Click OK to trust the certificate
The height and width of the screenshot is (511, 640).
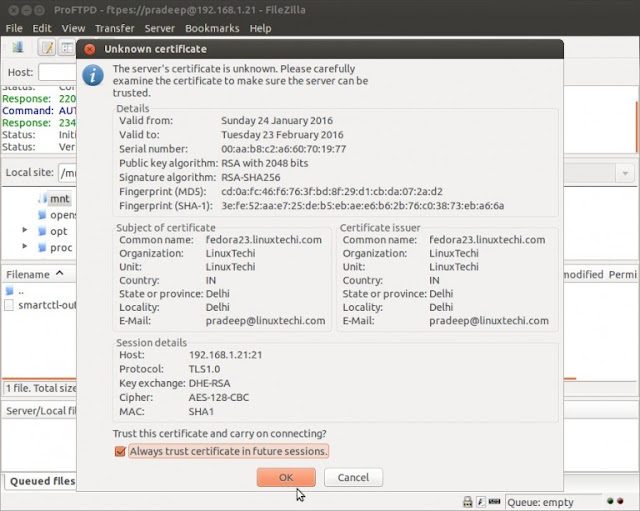pyautogui.click(x=286, y=477)
